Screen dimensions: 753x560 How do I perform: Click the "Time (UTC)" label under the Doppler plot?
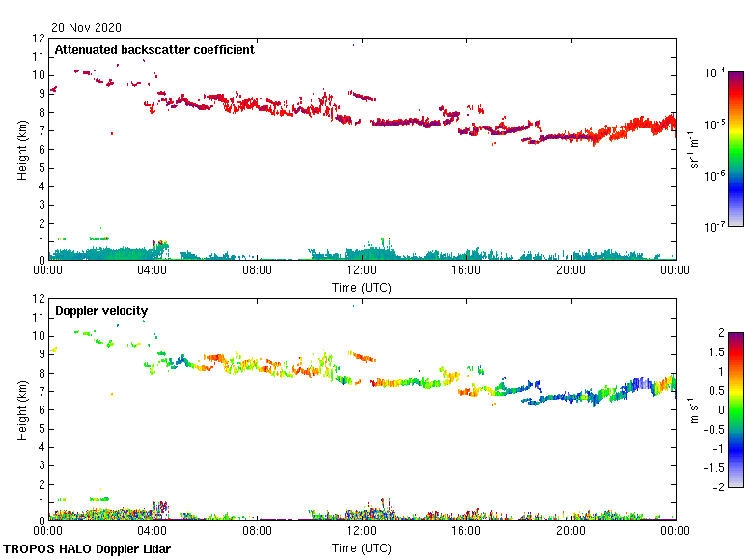(x=362, y=547)
